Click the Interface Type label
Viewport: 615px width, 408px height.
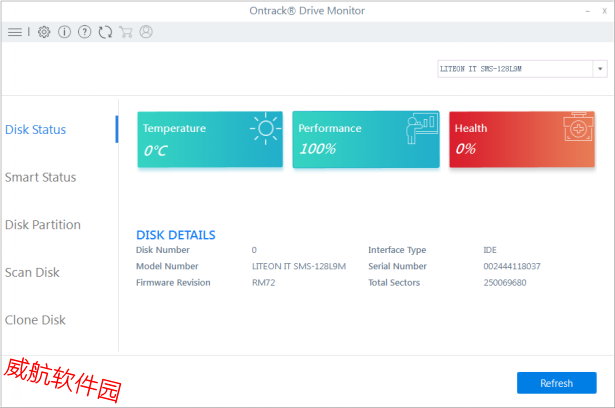(397, 250)
